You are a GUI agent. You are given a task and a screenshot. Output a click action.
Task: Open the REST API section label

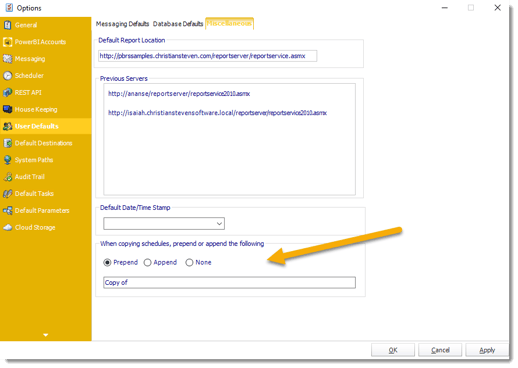(28, 93)
